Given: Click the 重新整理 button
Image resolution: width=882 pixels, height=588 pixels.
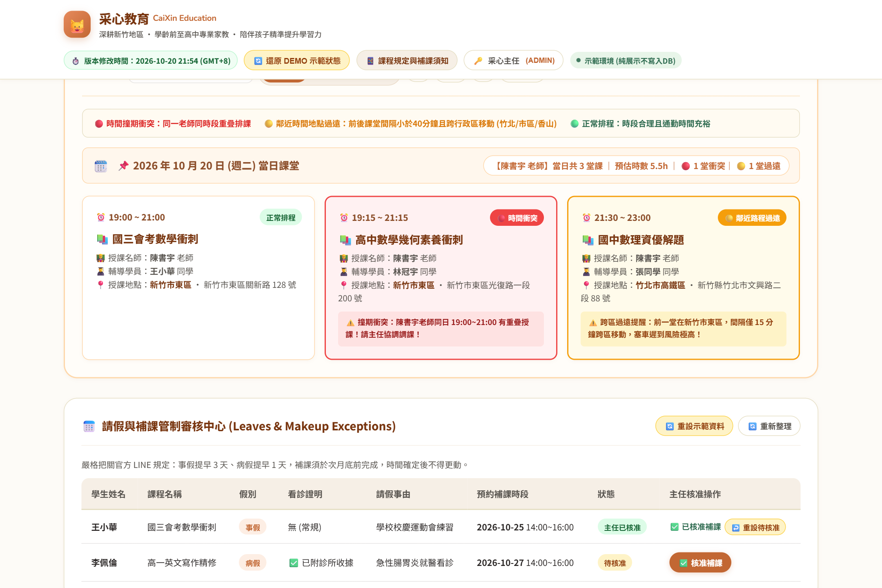Looking at the screenshot, I should [x=769, y=426].
